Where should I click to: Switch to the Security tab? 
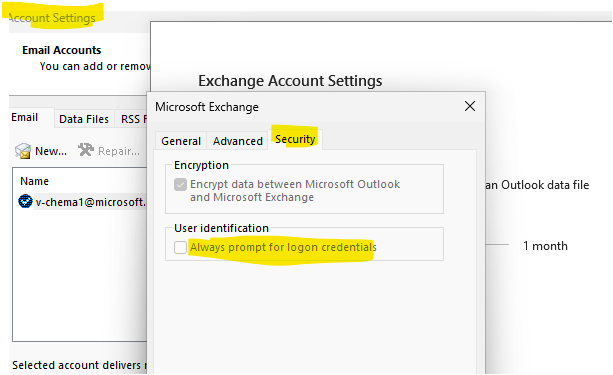295,139
